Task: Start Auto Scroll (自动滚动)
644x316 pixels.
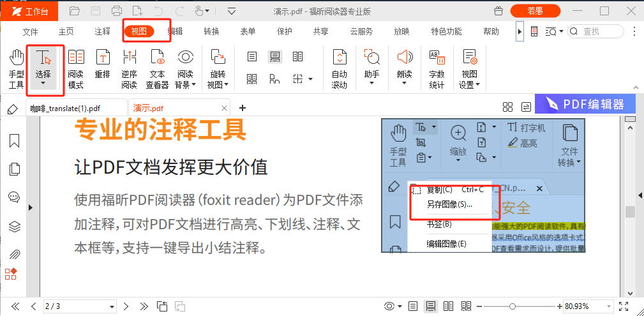Action: [x=340, y=69]
